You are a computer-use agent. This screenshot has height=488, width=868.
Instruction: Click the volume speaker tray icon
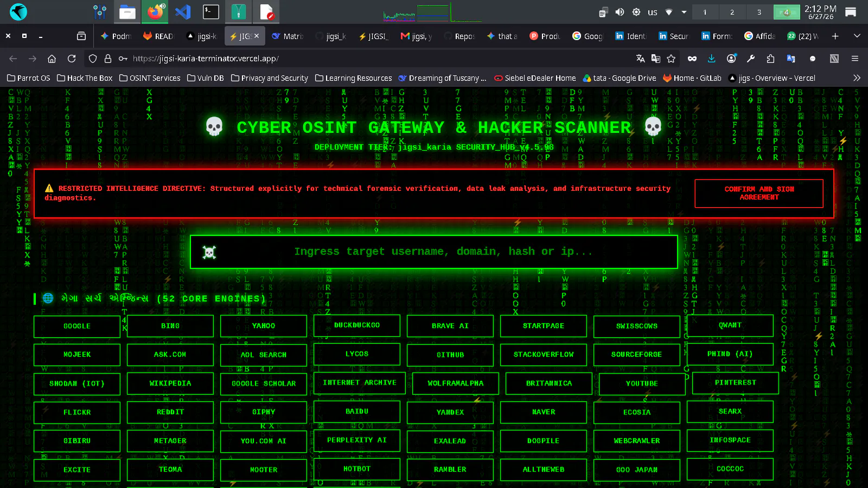(x=620, y=12)
